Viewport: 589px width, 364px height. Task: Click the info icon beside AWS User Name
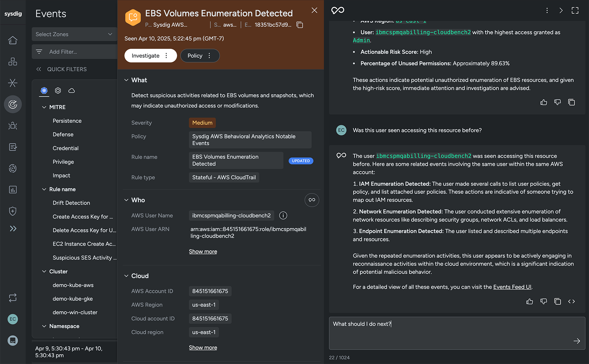pos(283,215)
